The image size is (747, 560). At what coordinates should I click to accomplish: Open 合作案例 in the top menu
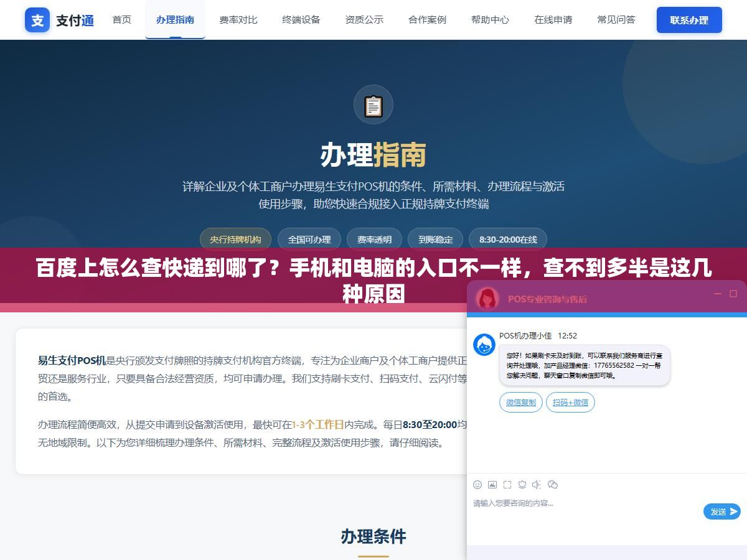(427, 20)
